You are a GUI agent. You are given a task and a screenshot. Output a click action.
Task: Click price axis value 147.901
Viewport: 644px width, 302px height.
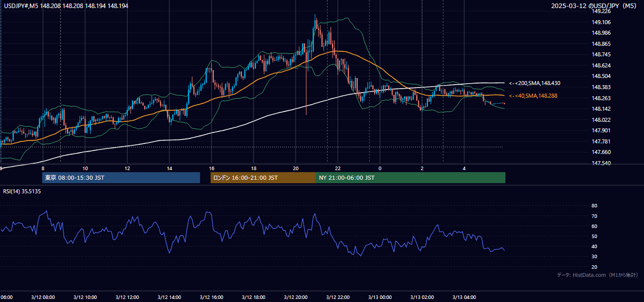point(601,131)
